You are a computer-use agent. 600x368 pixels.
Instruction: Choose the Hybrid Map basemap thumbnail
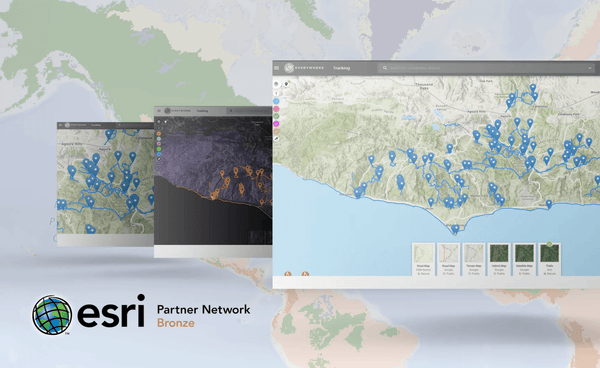pyautogui.click(x=499, y=259)
